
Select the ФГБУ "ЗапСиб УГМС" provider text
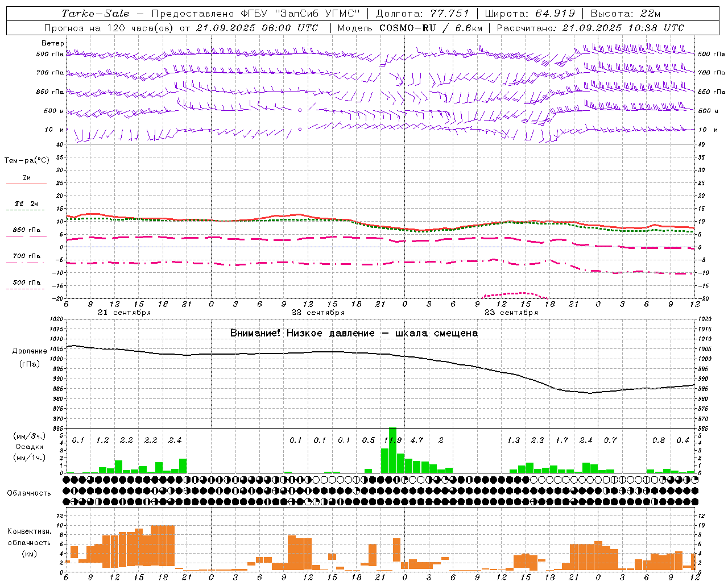coord(299,14)
